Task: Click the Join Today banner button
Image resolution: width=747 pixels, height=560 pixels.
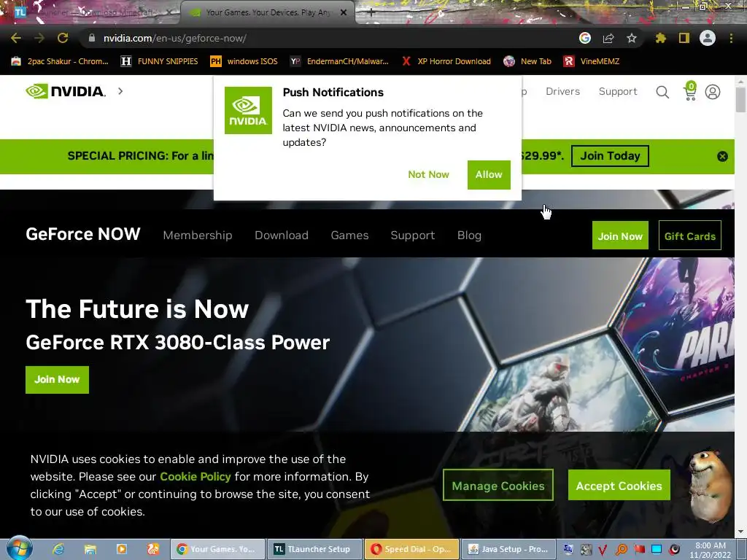Action: 610,156
